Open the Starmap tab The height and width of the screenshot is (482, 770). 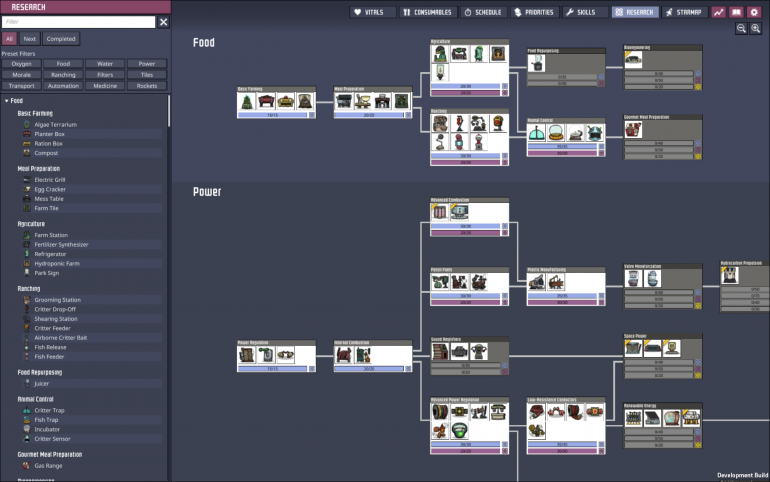tap(684, 12)
